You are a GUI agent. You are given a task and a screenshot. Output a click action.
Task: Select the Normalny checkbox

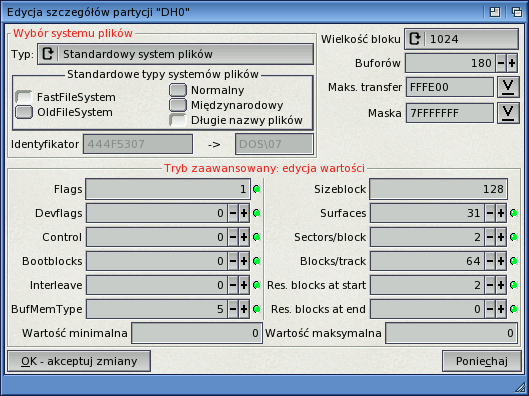pyautogui.click(x=178, y=90)
